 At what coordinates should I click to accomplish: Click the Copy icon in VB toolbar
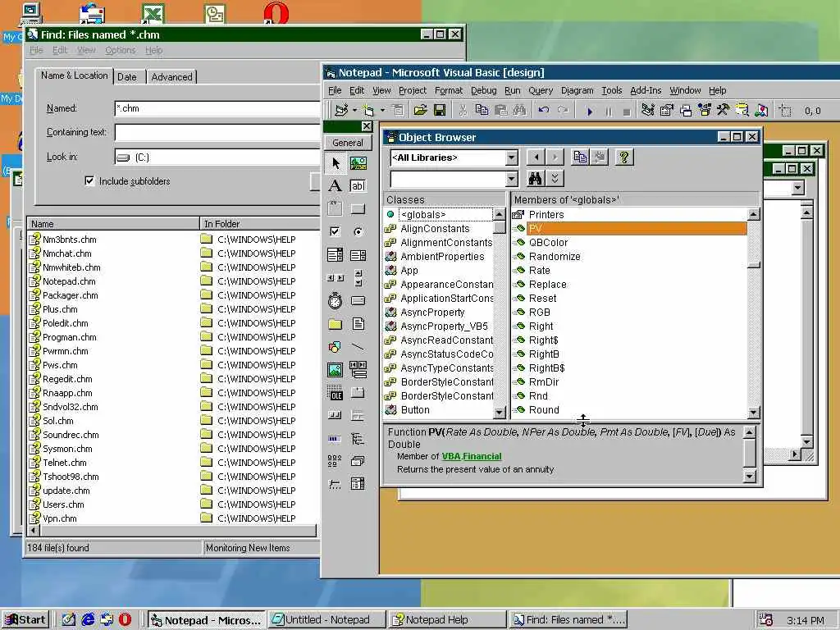click(482, 111)
